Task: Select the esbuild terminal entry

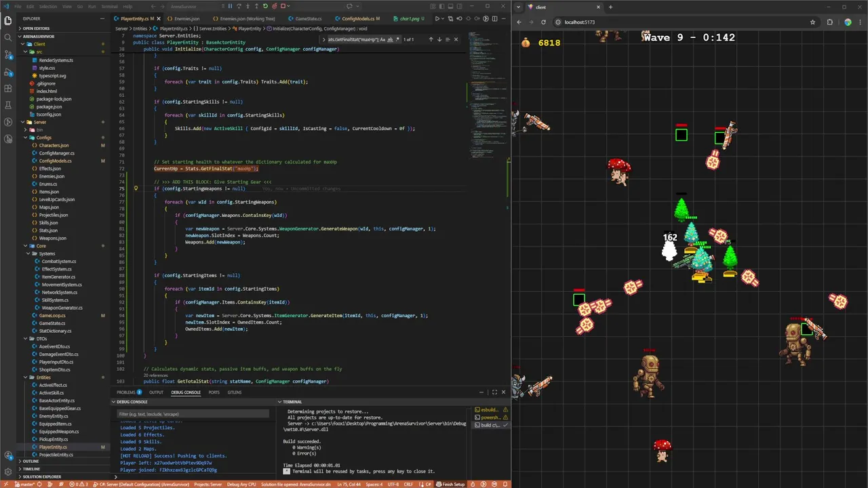Action: click(490, 409)
